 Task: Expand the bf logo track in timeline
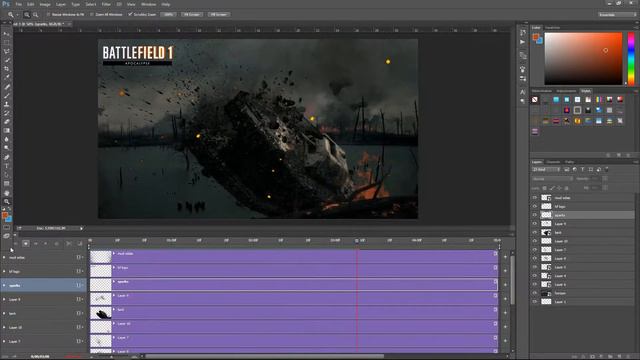pos(4,271)
